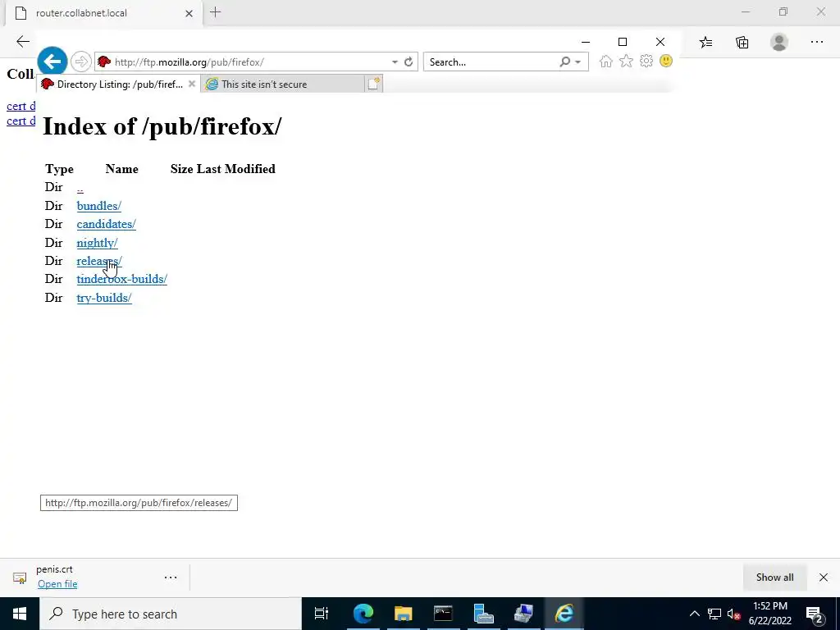This screenshot has height=630, width=840.
Task: Click the second 'cert d' link in the Edge page
Action: point(21,121)
